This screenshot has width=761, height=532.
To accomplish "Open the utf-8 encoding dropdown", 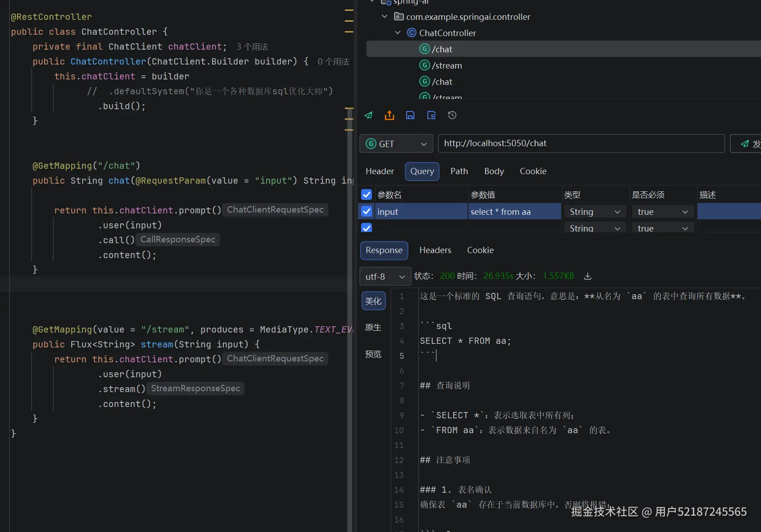I will click(x=385, y=276).
